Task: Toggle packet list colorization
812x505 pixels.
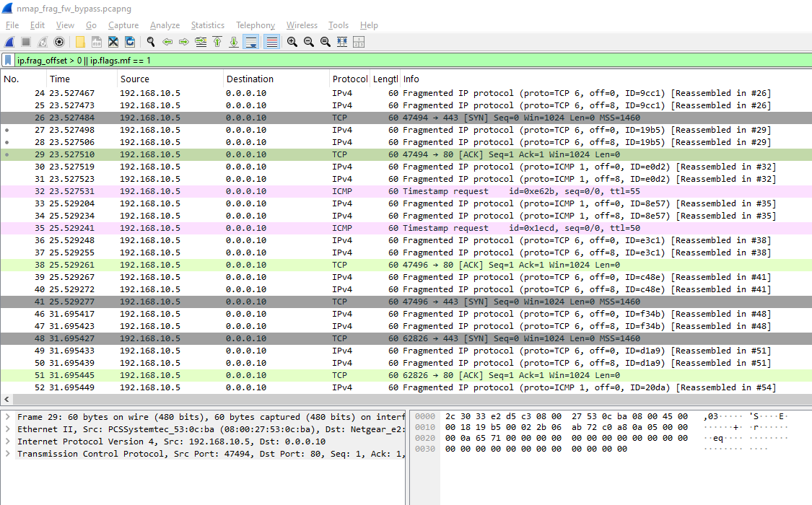Action: [x=270, y=41]
